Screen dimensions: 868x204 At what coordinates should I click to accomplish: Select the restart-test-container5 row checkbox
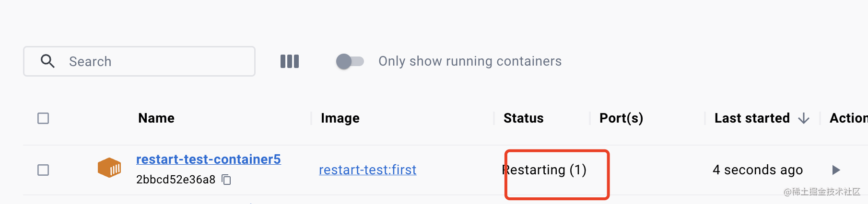43,170
